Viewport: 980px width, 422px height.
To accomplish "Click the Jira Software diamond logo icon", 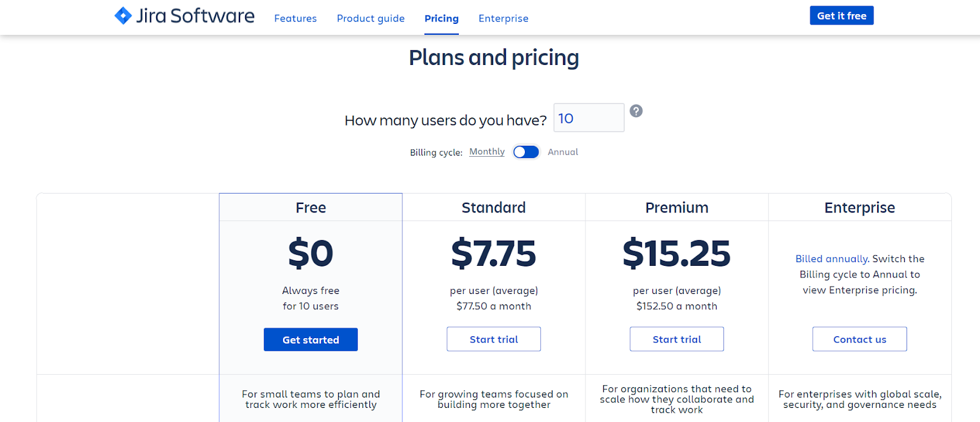I will 123,16.
